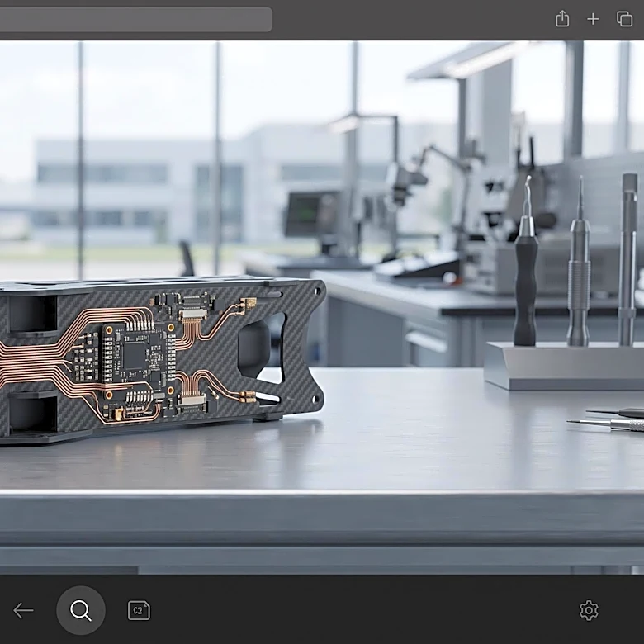Click the address bar field
Image resolution: width=644 pixels, height=644 pixels.
click(x=136, y=19)
